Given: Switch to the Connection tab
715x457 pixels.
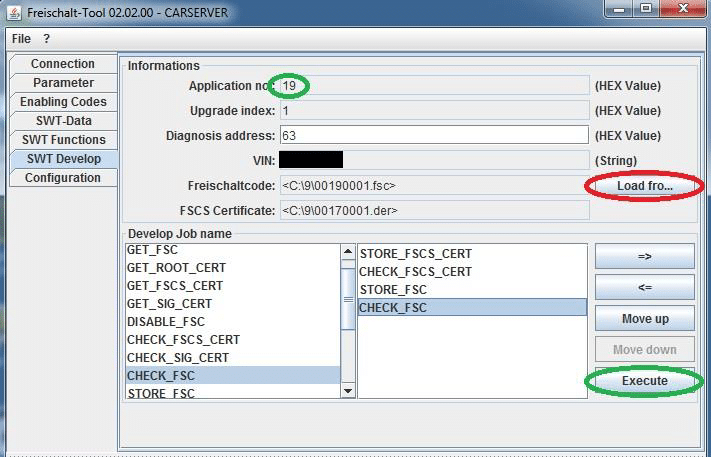Looking at the screenshot, I should tap(63, 64).
